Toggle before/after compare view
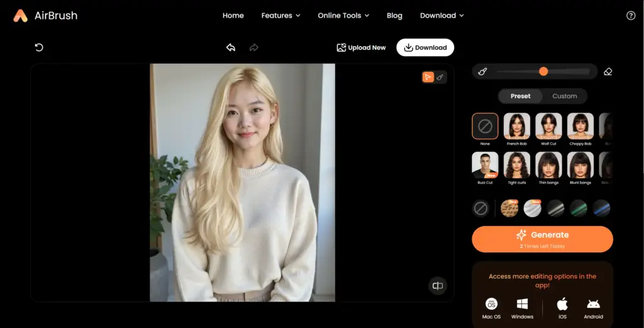The width and height of the screenshot is (644, 328). pyautogui.click(x=438, y=285)
